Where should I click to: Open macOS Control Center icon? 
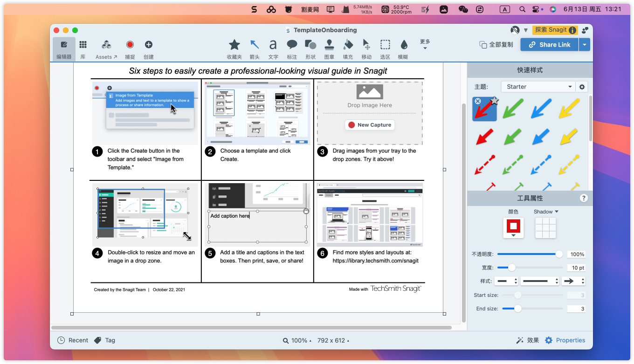(x=537, y=9)
